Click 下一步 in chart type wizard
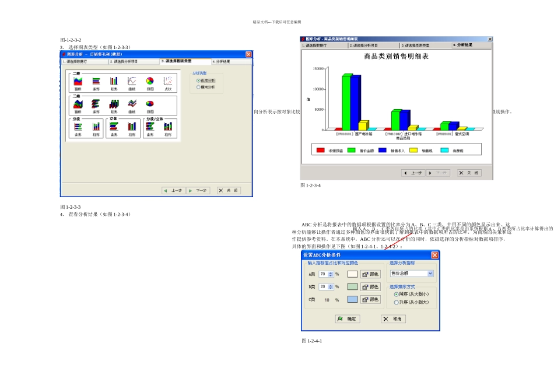Viewport: 554px width, 392px height. pos(198,191)
